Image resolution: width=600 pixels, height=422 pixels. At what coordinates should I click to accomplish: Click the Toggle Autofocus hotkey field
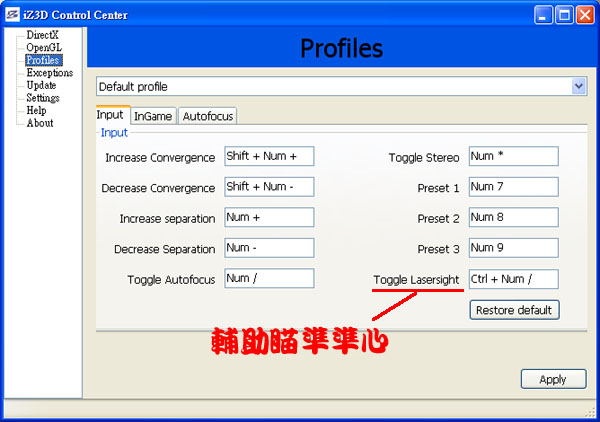pyautogui.click(x=269, y=278)
